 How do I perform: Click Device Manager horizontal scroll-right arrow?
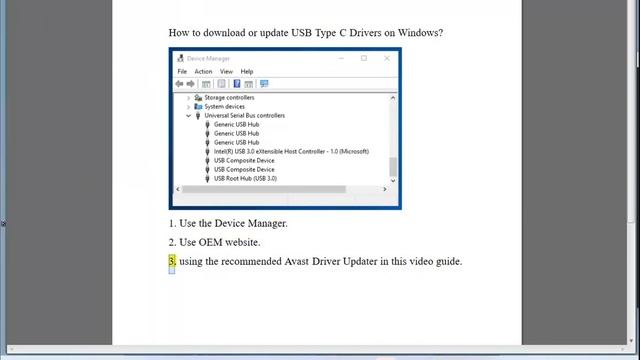(384, 189)
